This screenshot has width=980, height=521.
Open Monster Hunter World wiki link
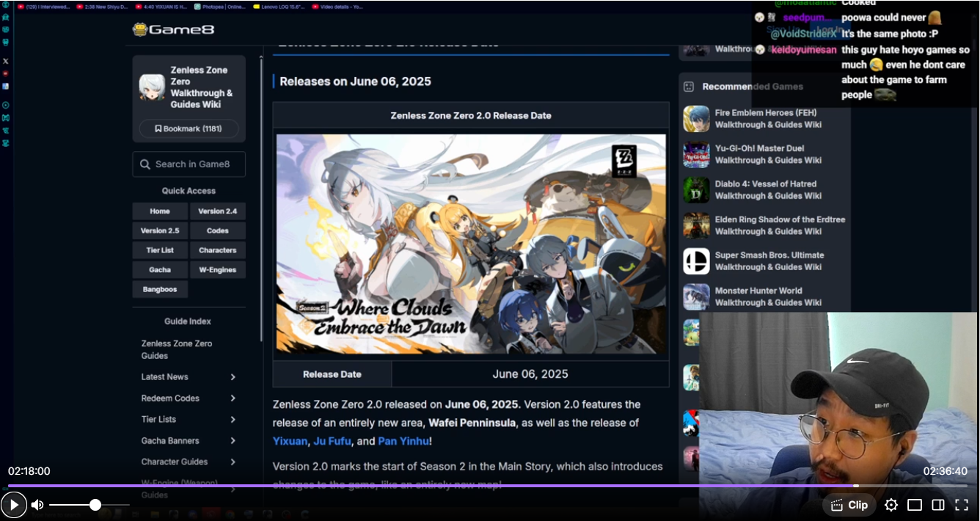[x=768, y=297]
